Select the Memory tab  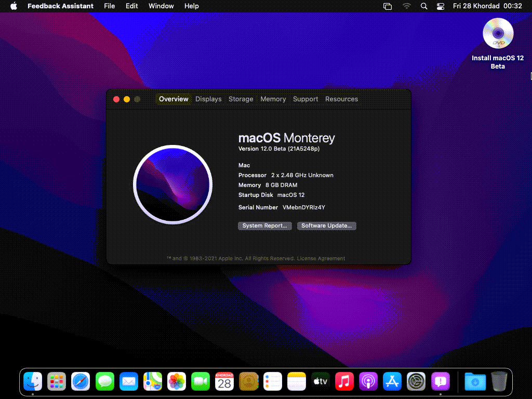pos(273,99)
